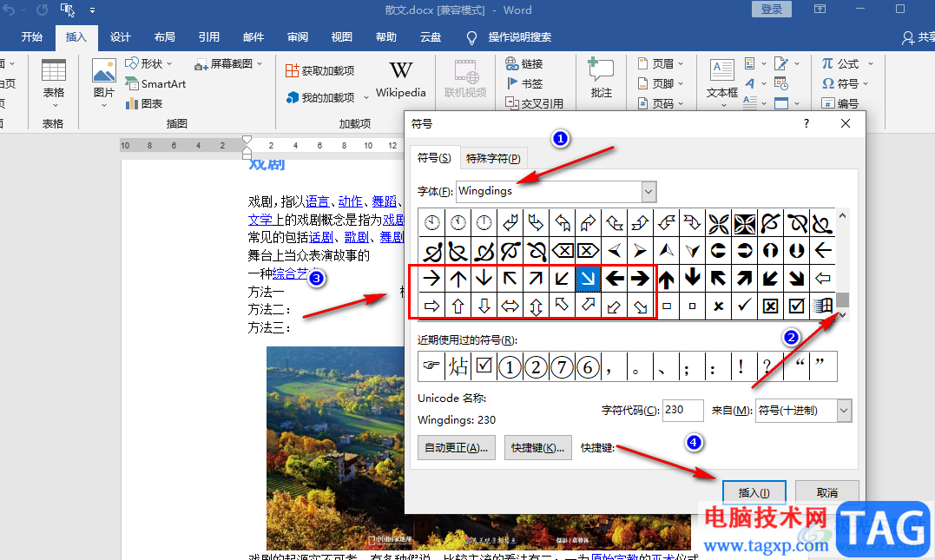The height and width of the screenshot is (560, 935).
Task: Open quick access toolbar customize arrow
Action: 92,10
